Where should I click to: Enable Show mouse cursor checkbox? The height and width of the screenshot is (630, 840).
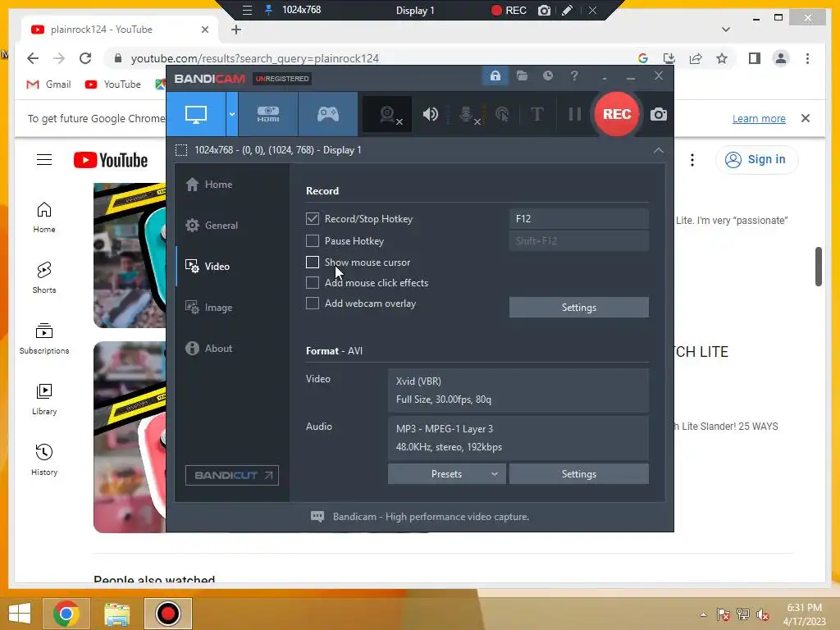(313, 262)
